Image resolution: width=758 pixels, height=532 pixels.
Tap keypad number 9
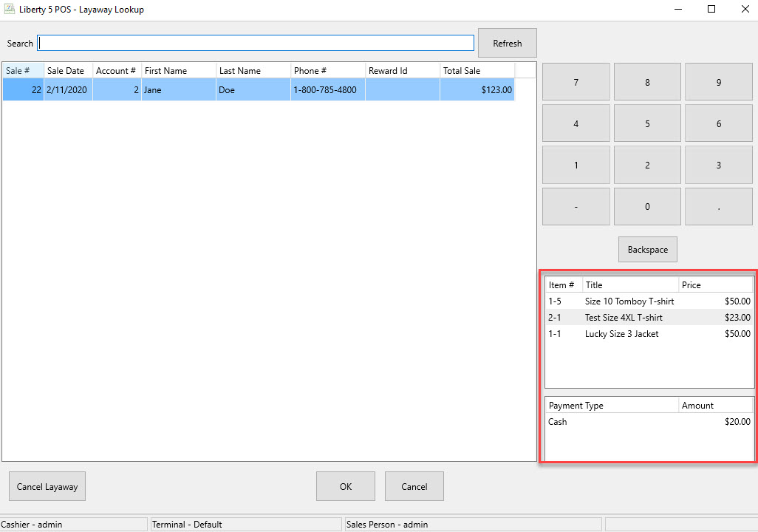point(719,82)
